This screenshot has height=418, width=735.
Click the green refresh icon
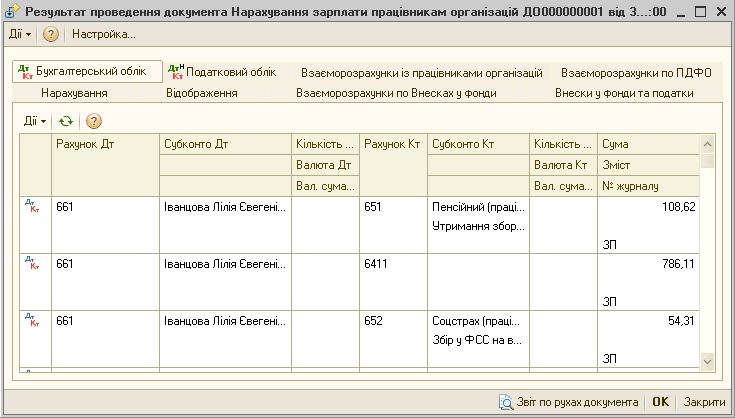(x=66, y=121)
